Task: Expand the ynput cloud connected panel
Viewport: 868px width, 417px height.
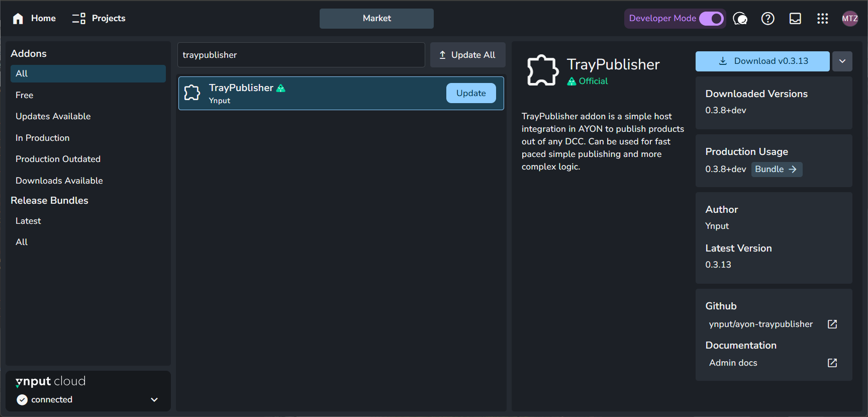Action: 154,400
